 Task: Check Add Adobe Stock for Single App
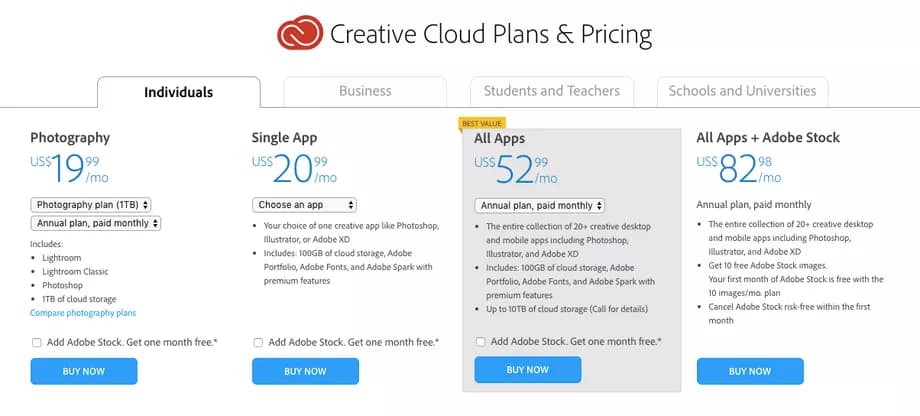(x=258, y=343)
